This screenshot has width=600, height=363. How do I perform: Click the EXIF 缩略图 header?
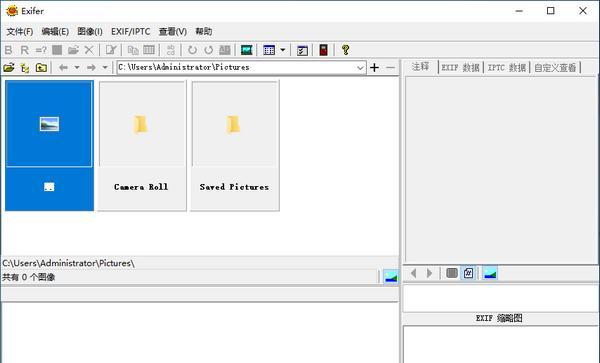500,318
